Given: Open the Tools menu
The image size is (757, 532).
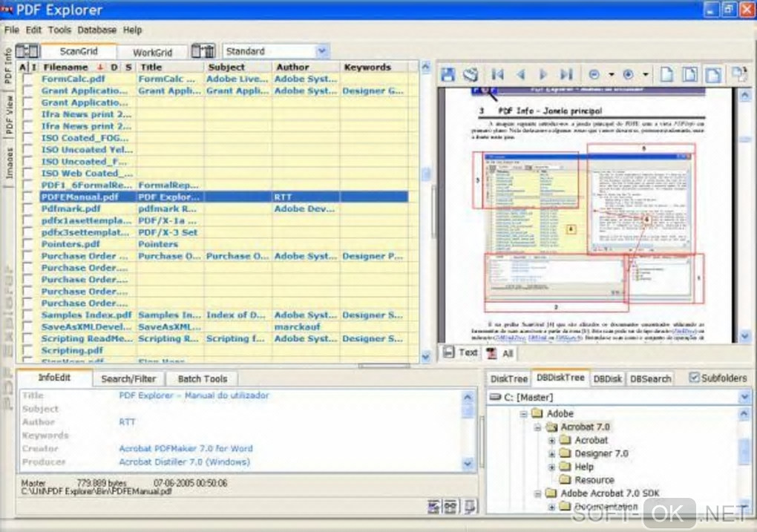Looking at the screenshot, I should click(59, 30).
